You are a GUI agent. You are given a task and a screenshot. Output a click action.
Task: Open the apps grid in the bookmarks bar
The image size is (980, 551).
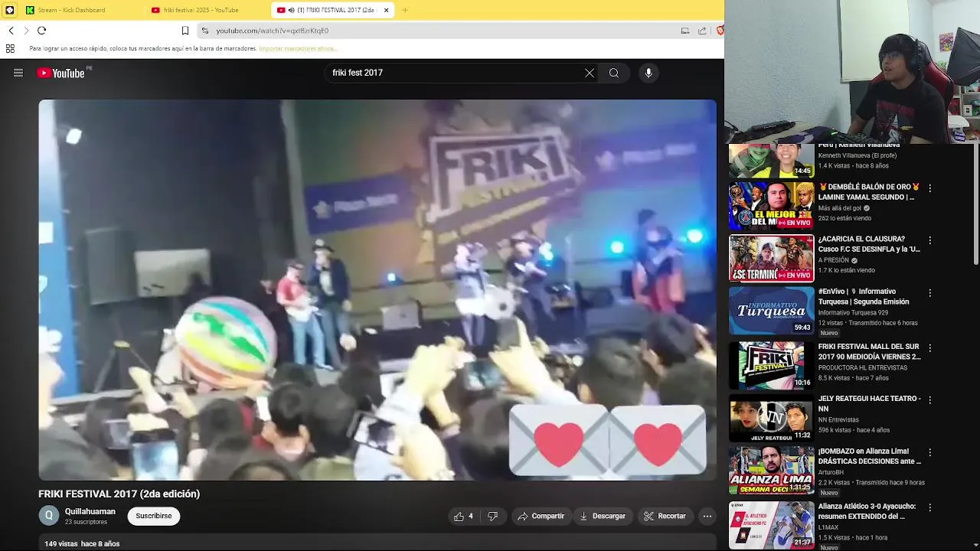coord(10,48)
